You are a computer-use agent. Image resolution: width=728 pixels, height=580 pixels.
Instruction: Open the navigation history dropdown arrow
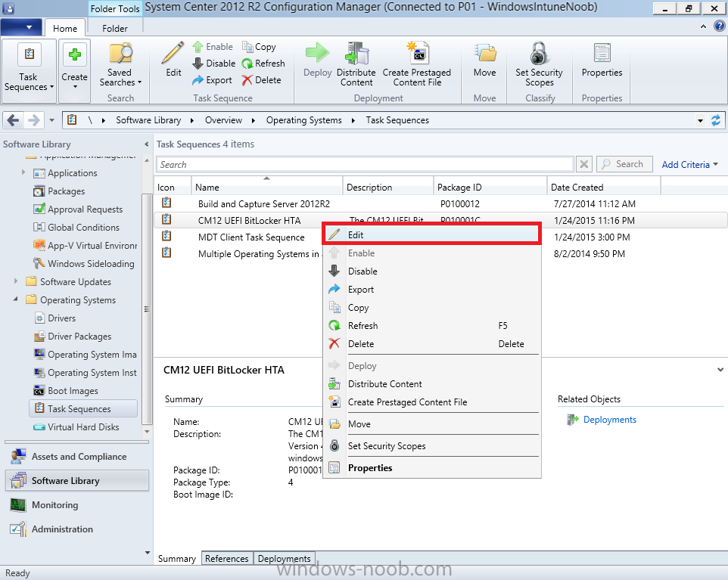point(51,121)
